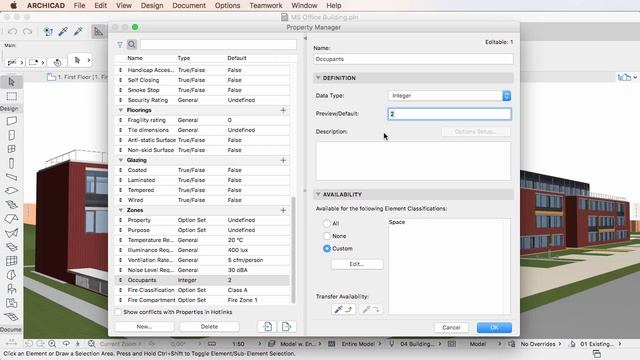Open the Data Type dropdown
This screenshot has width=640, height=360.
tap(449, 96)
